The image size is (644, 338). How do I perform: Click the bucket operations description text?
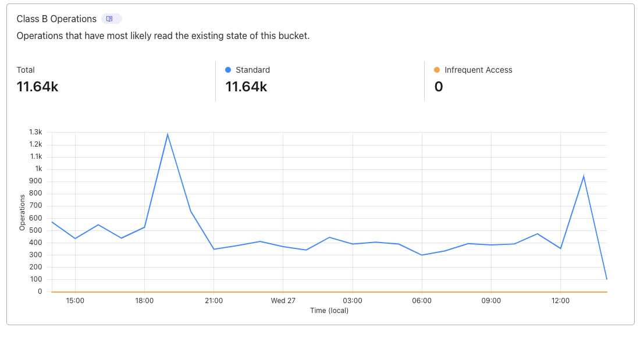(163, 36)
